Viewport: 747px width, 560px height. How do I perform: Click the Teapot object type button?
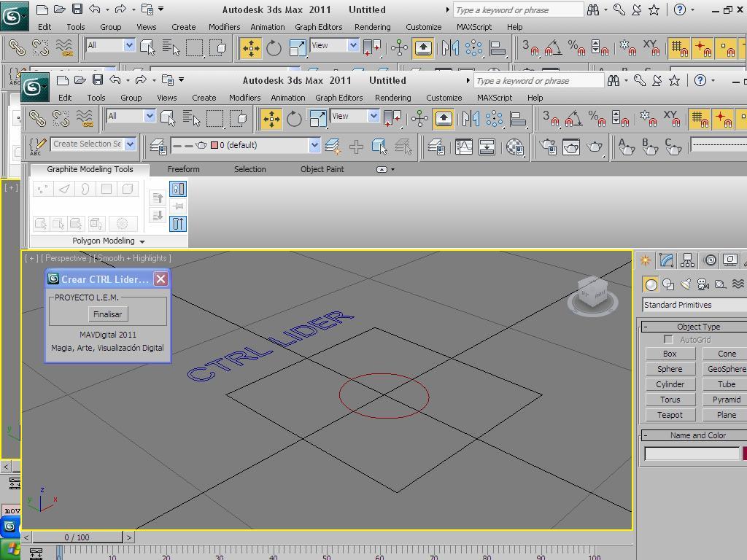pos(670,415)
